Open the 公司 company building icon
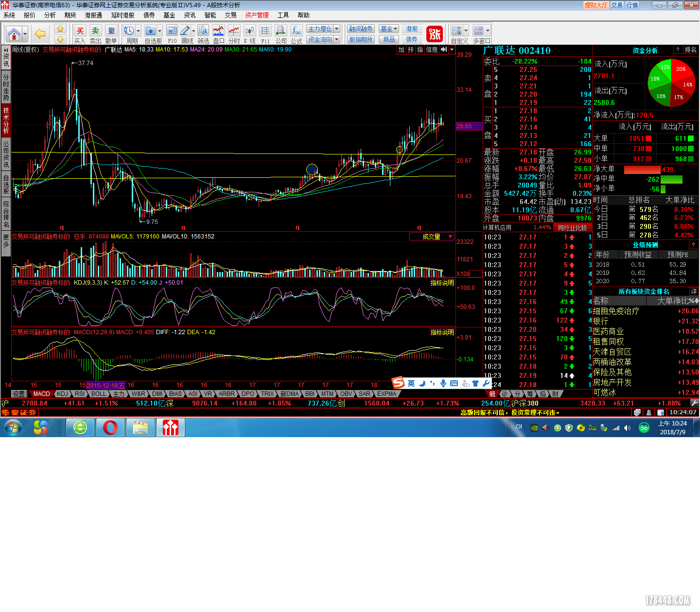The width and height of the screenshot is (700, 612). tap(281, 31)
